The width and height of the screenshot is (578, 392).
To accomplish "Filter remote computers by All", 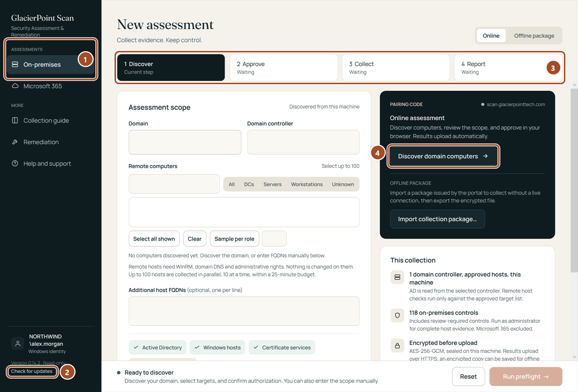I will 232,184.
